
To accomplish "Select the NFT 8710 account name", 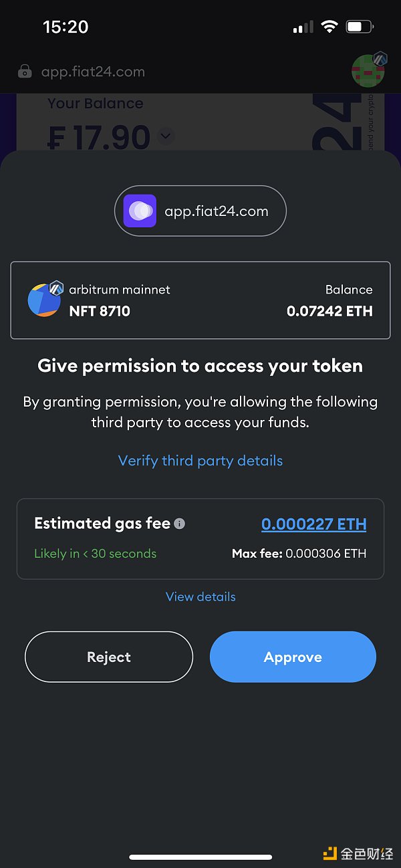I will tap(100, 311).
